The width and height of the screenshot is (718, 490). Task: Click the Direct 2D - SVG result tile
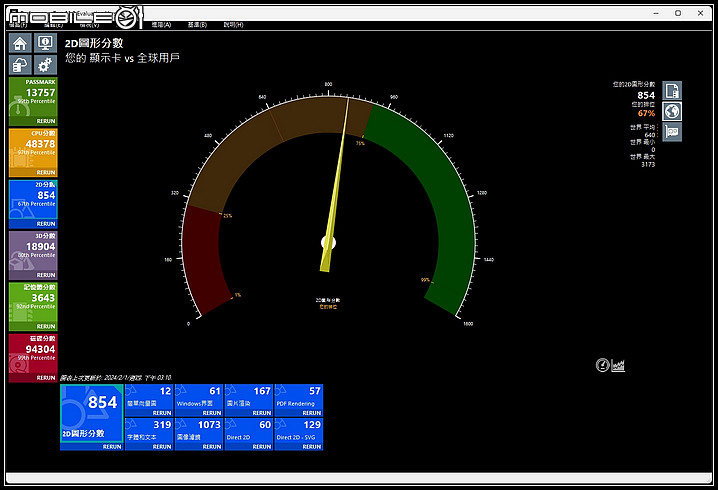pyautogui.click(x=298, y=430)
